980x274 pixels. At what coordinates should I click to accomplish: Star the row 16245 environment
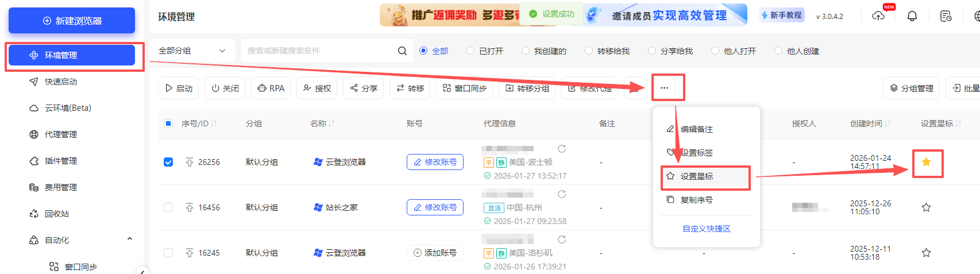[x=926, y=253]
